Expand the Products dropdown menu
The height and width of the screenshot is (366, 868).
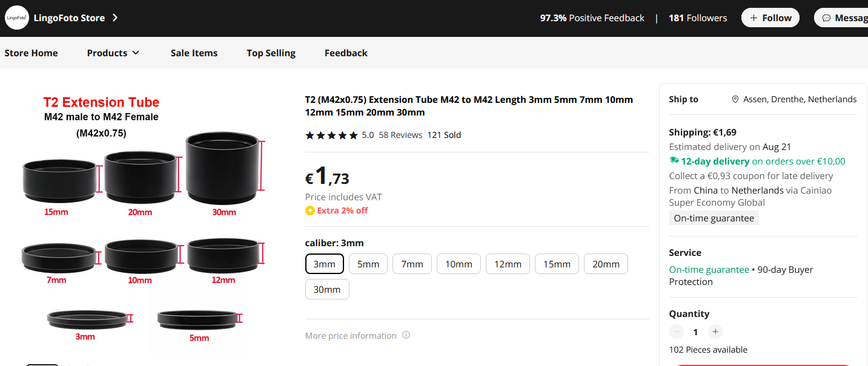click(x=113, y=53)
